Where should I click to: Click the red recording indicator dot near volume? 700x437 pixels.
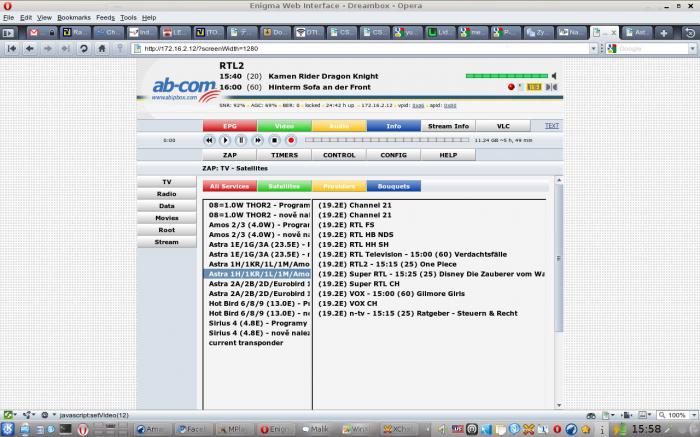pyautogui.click(x=511, y=87)
